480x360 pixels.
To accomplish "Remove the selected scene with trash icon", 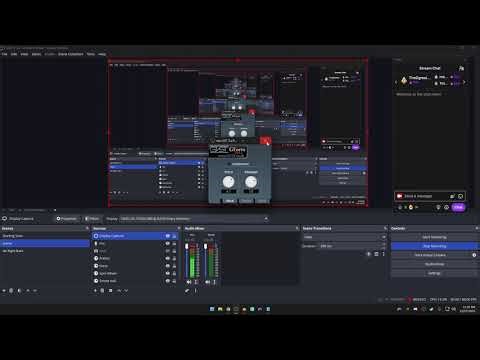I will [x=11, y=291].
